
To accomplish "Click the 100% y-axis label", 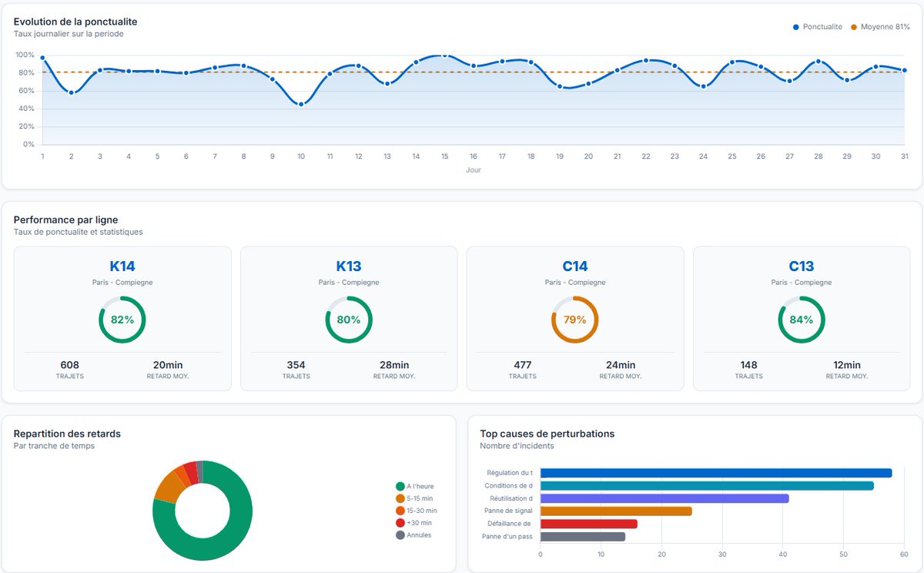I will click(25, 55).
